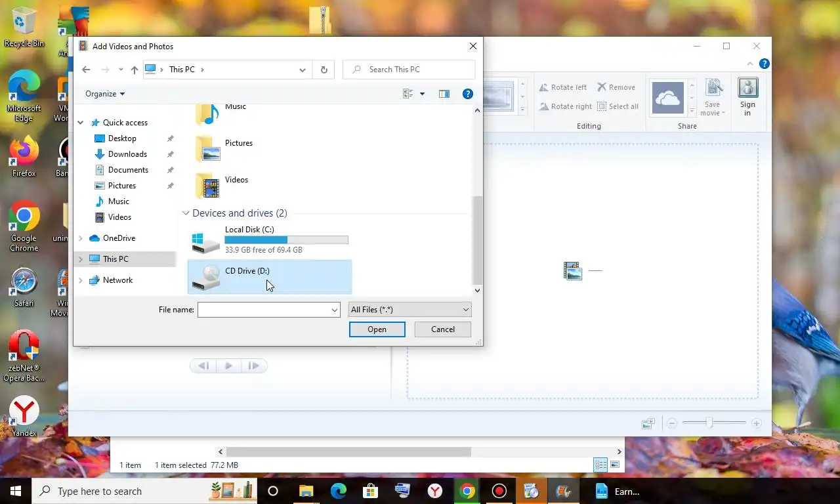The height and width of the screenshot is (504, 840).
Task: Open Organize dropdown menu
Action: (x=105, y=94)
